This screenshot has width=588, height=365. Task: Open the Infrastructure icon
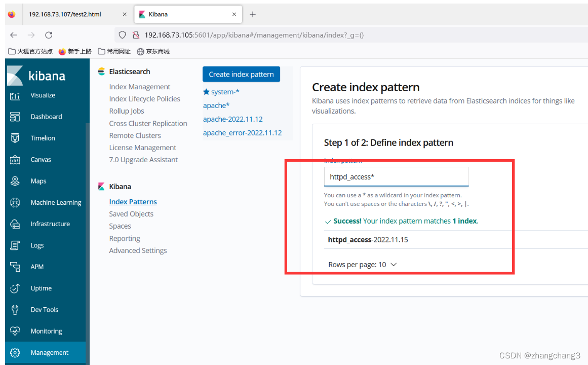[x=15, y=224]
